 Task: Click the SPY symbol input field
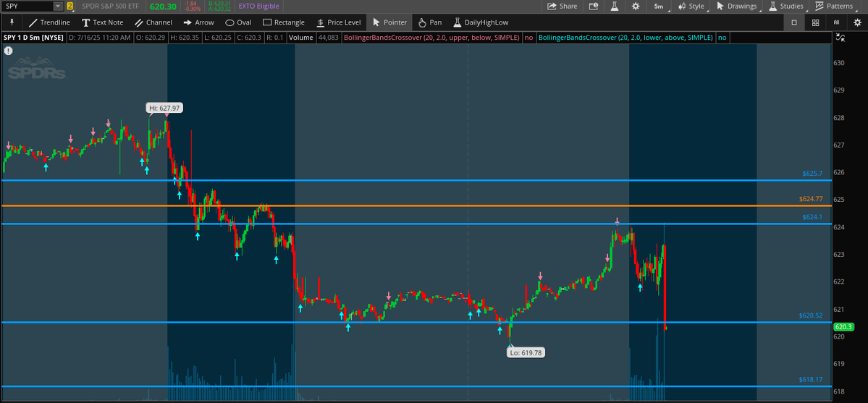click(29, 6)
